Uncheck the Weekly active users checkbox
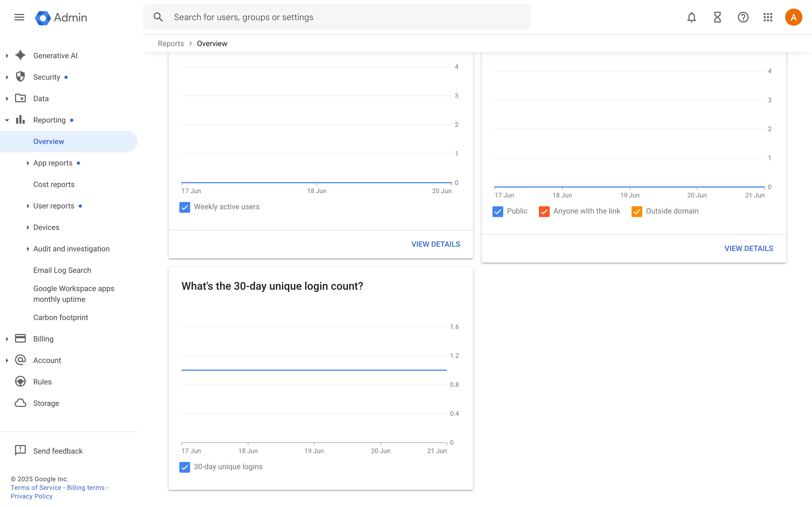Viewport: 812px width, 507px height. tap(184, 207)
